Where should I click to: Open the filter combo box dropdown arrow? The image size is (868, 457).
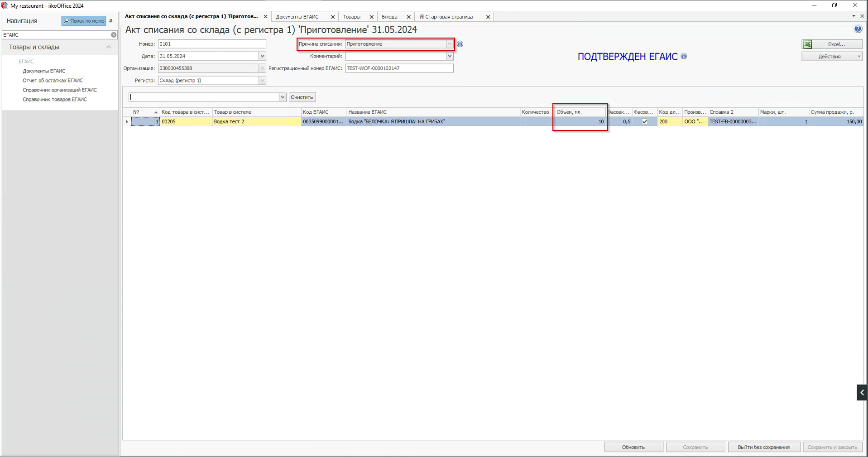pyautogui.click(x=283, y=97)
